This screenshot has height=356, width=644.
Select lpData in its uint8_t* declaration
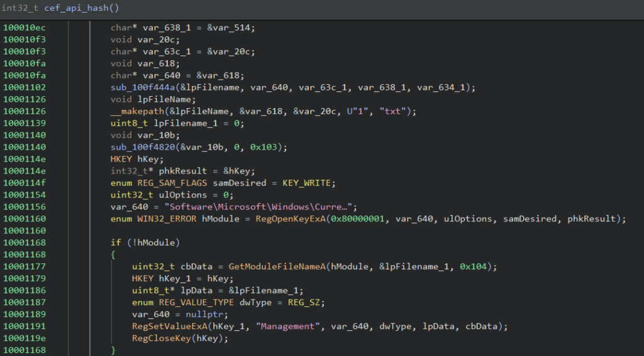coord(197,291)
